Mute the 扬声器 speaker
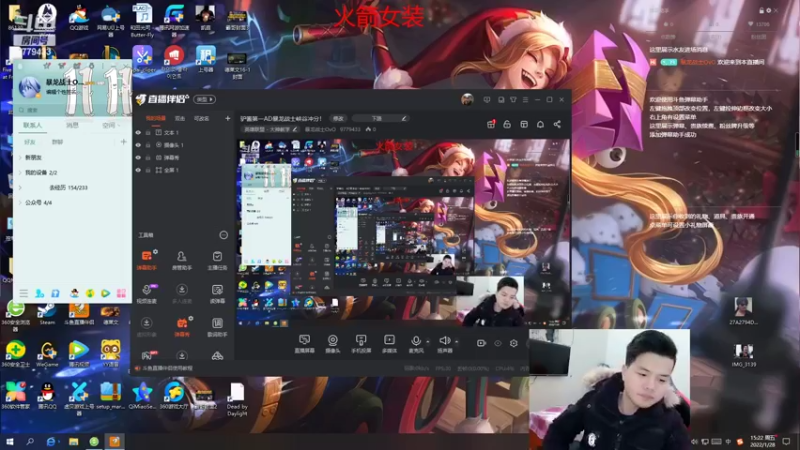Viewport: 800px width, 450px height. [x=444, y=344]
